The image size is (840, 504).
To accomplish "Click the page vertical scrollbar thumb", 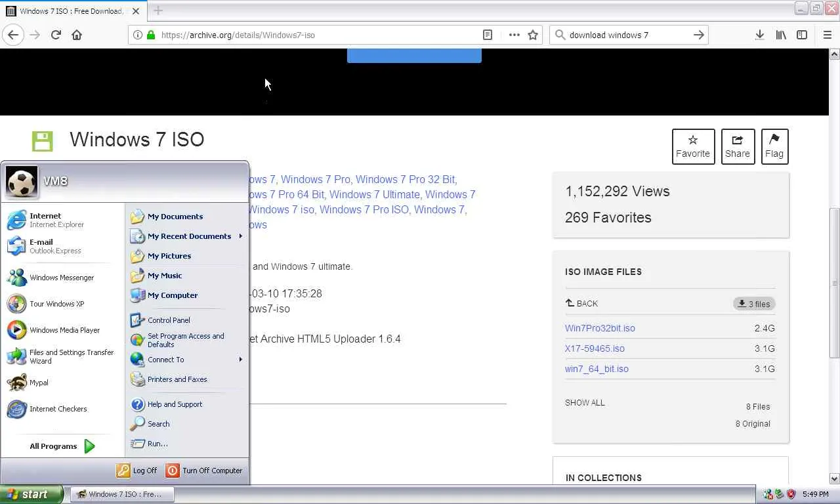I will pyautogui.click(x=834, y=282).
